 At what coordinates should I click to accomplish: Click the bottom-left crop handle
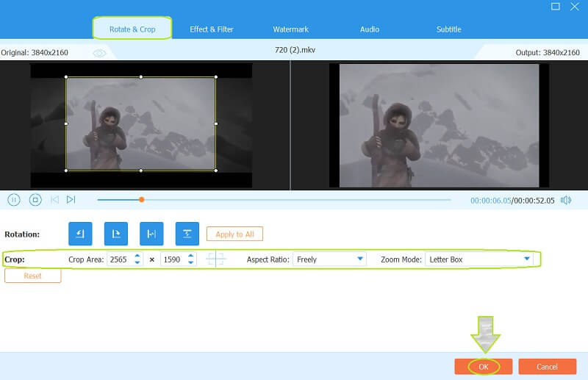(66, 171)
